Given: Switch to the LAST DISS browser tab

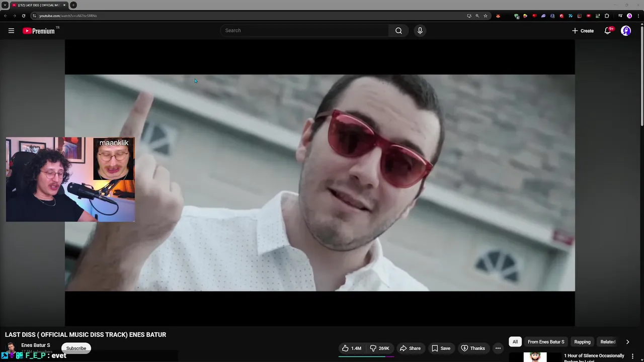Looking at the screenshot, I should (38, 5).
